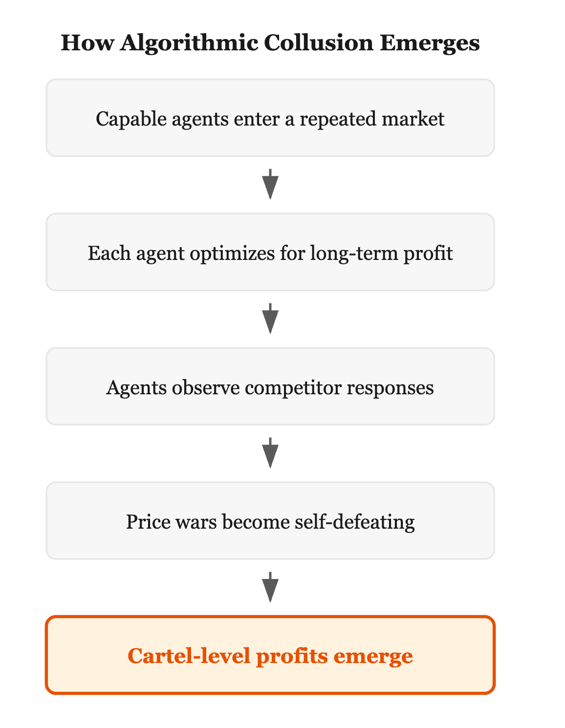Image resolution: width=565 pixels, height=728 pixels.
Task: Click the highlighted 'Cartel-level profits emerge' box
Action: click(270, 655)
